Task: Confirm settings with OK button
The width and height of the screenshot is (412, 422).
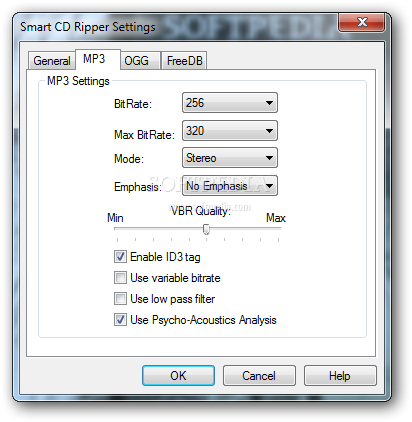Action: tap(178, 376)
